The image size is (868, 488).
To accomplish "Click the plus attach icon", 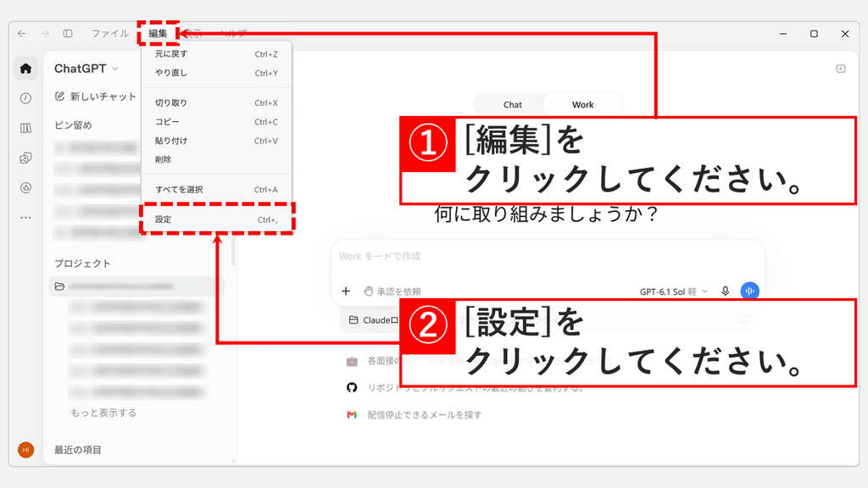I will click(x=346, y=291).
